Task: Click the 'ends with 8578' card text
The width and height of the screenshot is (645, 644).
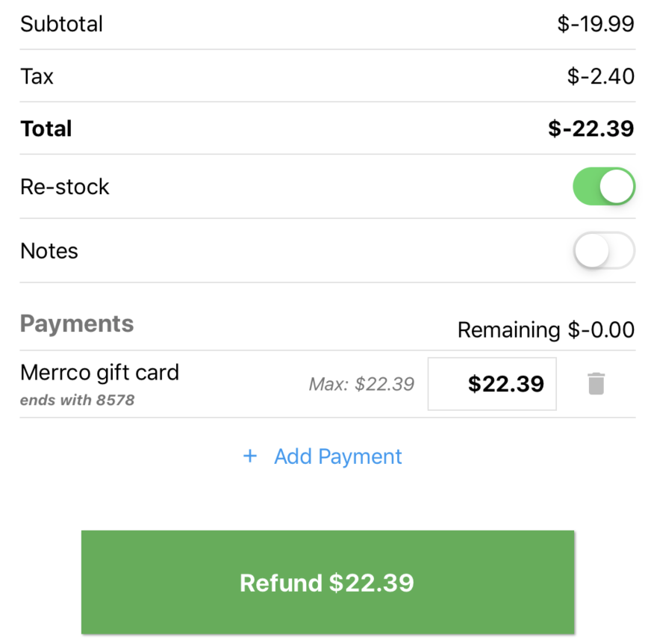Action: (77, 400)
